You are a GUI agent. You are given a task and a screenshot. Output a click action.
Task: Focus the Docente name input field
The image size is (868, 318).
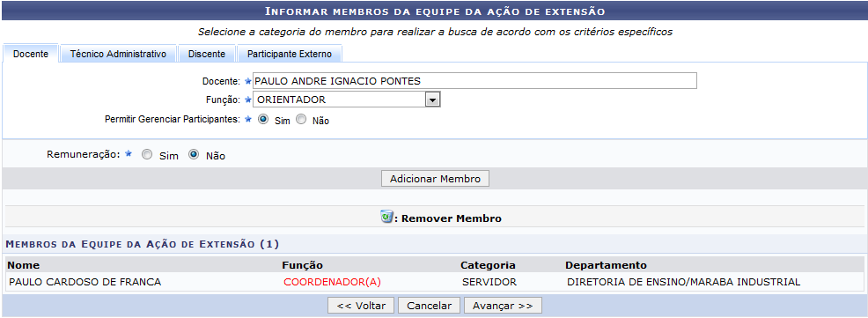474,81
